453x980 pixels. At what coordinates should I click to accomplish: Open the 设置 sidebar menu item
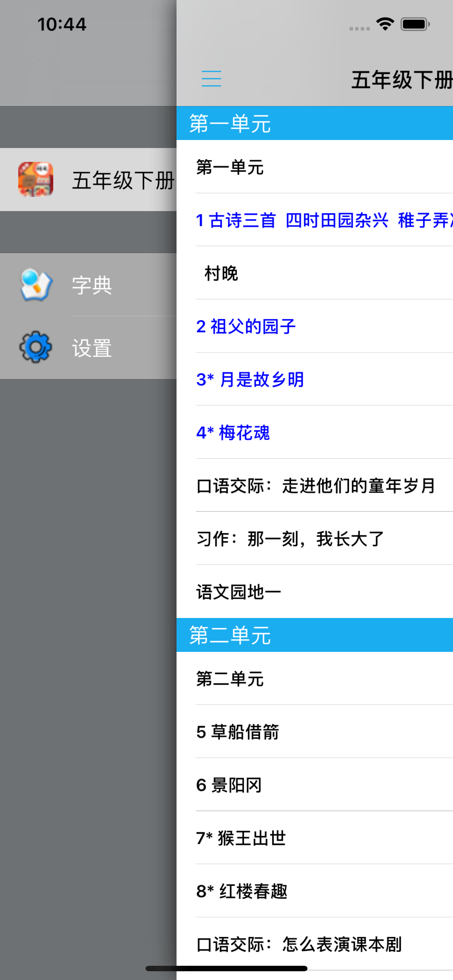[x=88, y=347]
